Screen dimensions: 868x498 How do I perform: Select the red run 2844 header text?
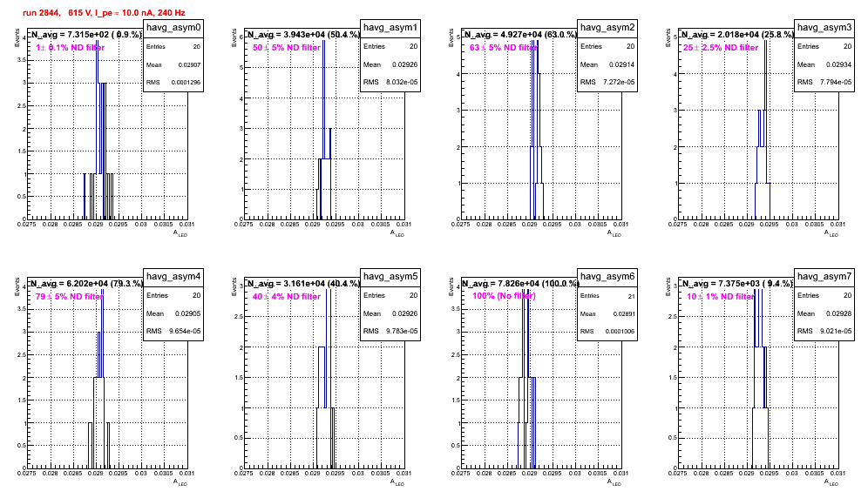pos(104,13)
